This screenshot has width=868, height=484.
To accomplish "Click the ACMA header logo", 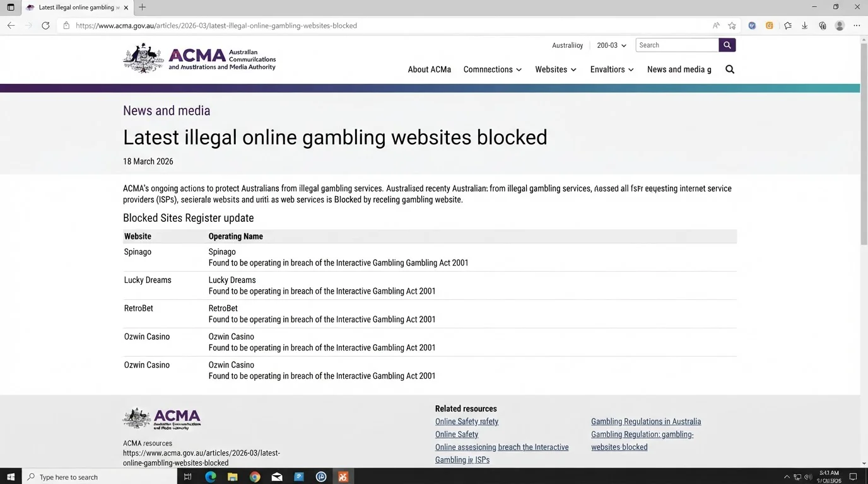I will [x=199, y=59].
